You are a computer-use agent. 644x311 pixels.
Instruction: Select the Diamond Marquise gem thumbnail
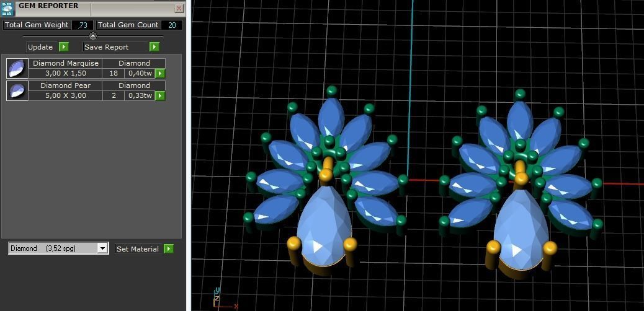[x=17, y=68]
